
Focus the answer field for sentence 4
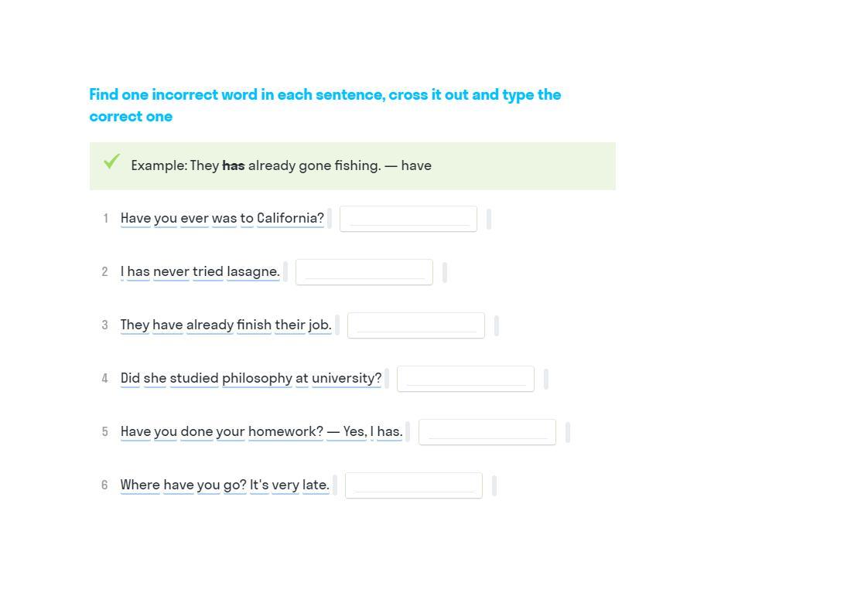click(x=466, y=379)
